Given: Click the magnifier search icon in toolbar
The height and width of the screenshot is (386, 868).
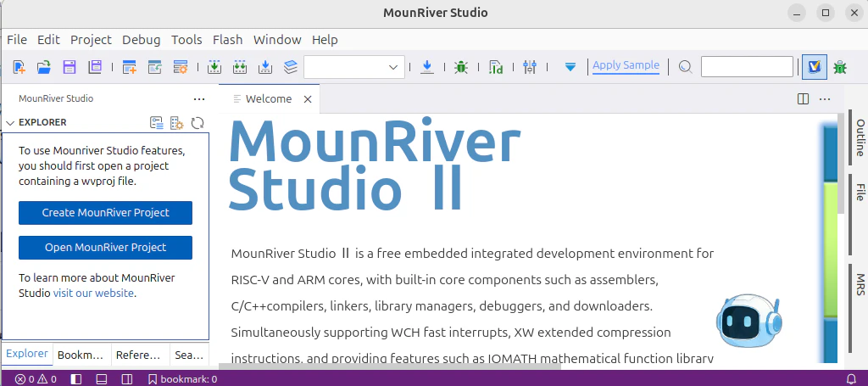Looking at the screenshot, I should 685,67.
